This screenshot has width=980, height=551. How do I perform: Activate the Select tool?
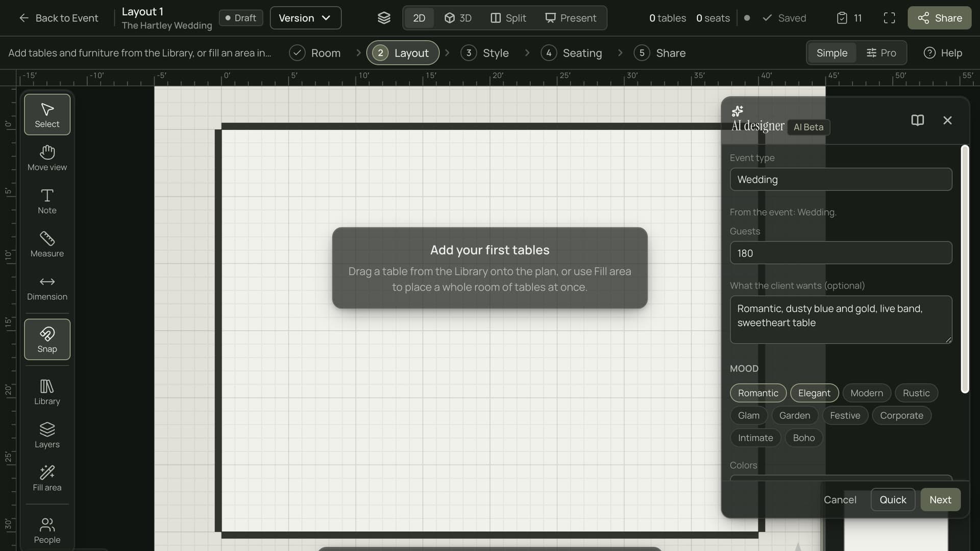pyautogui.click(x=47, y=115)
